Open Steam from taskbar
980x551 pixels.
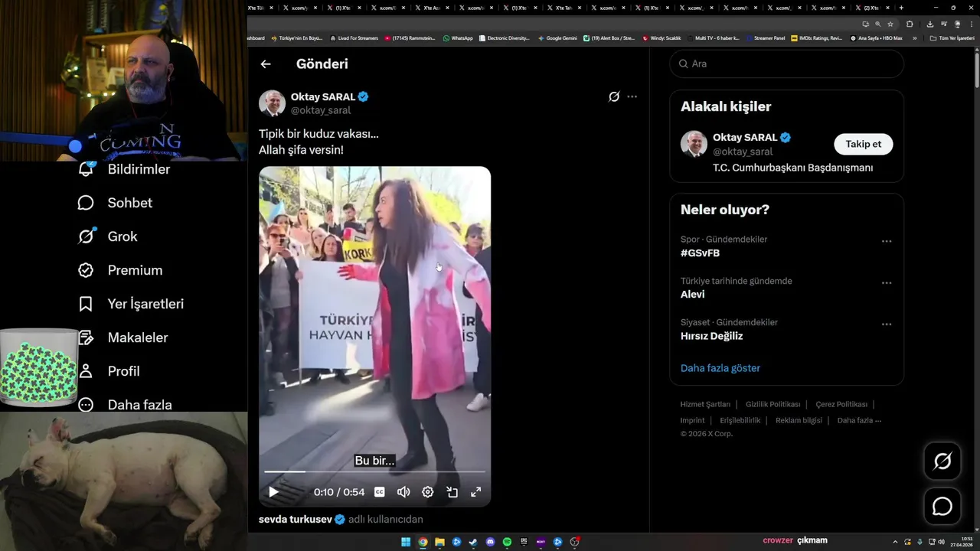click(x=473, y=542)
